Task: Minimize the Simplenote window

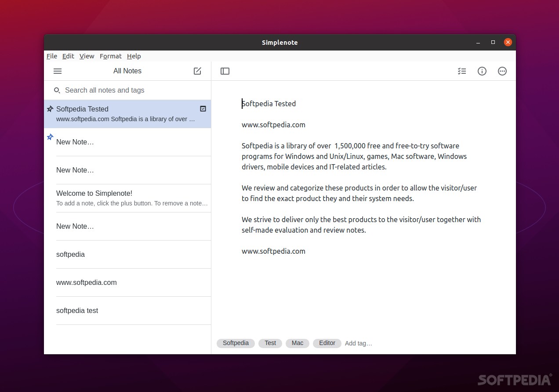Action: (478, 43)
